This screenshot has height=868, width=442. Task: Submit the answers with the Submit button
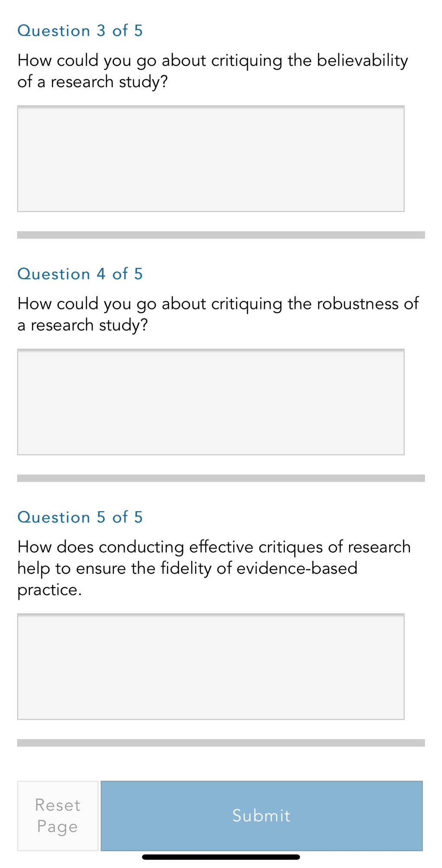pos(262,815)
